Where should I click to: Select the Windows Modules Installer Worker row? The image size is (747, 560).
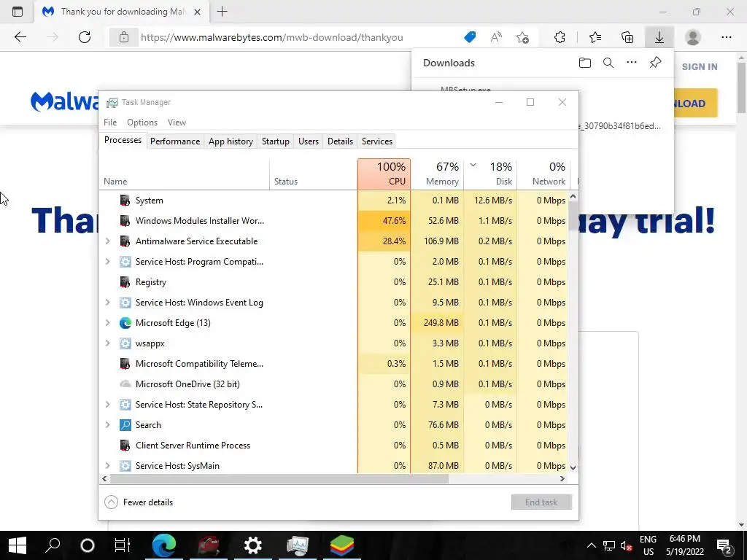click(x=333, y=220)
